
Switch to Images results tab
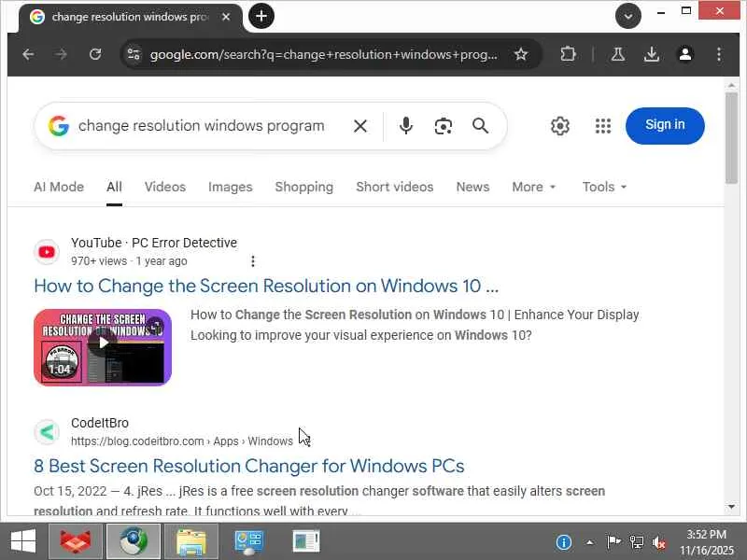[230, 187]
